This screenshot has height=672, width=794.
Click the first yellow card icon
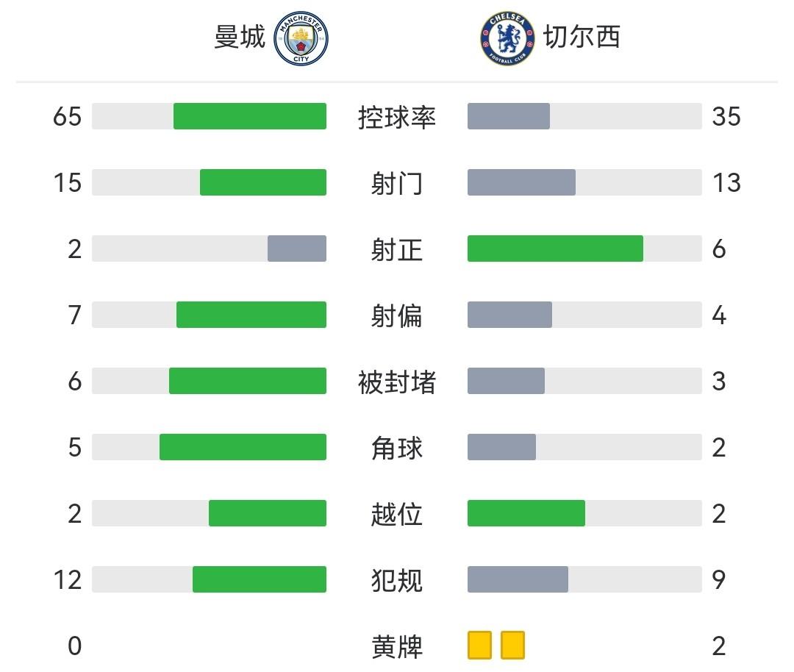click(x=479, y=646)
